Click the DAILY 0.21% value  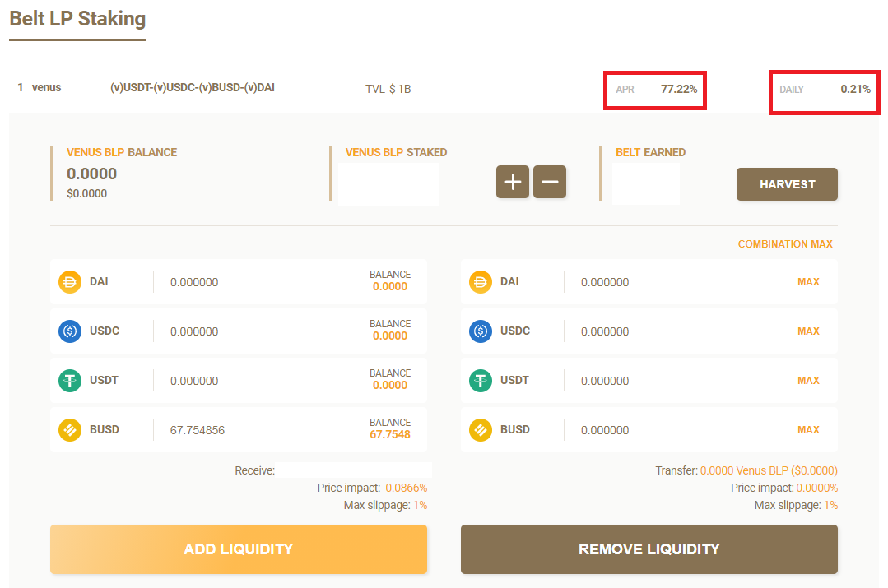[855, 89]
